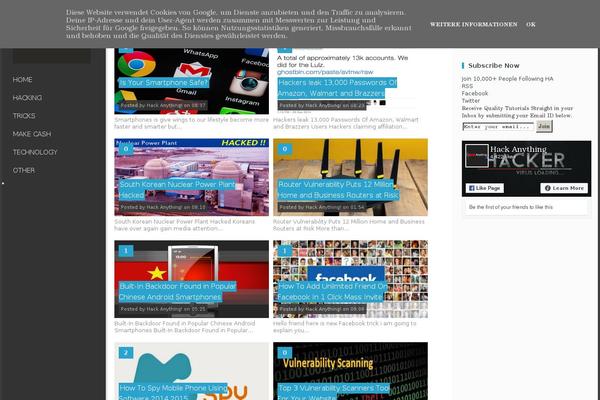This screenshot has width=600, height=400.
Task: Open the Facebook follow link
Action: click(x=474, y=93)
